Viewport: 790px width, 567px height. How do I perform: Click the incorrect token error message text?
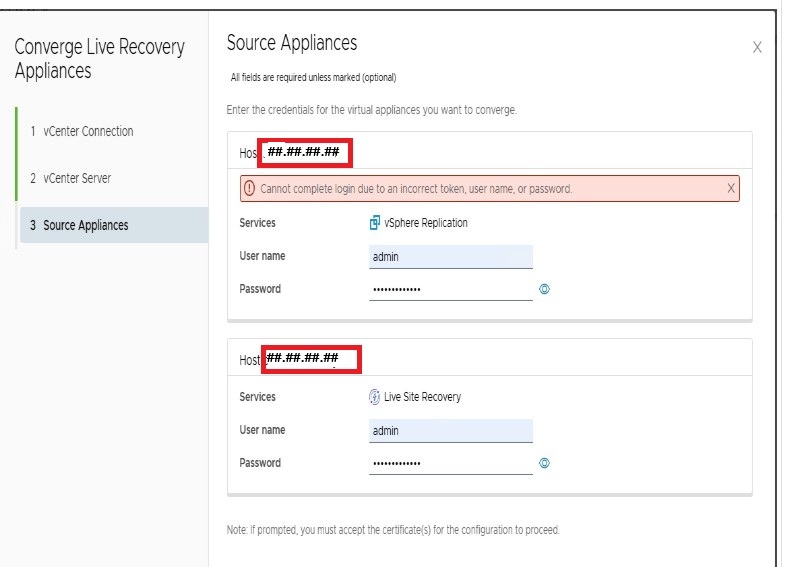point(416,188)
